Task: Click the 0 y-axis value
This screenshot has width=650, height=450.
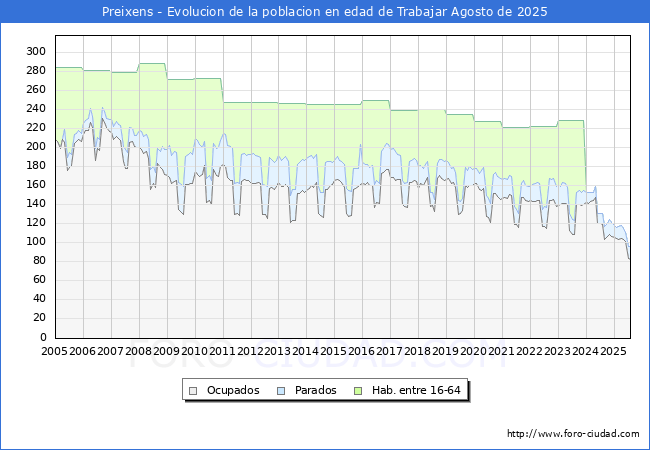Action: point(43,337)
